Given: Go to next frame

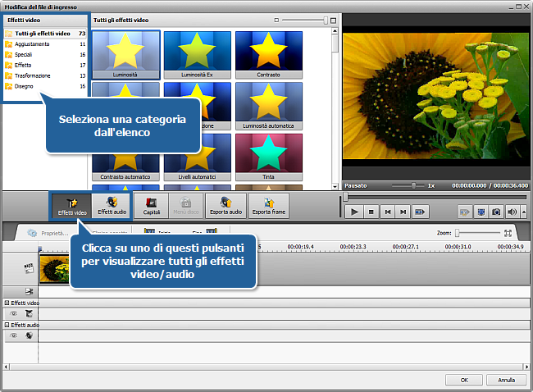Looking at the screenshot, I should point(403,212).
